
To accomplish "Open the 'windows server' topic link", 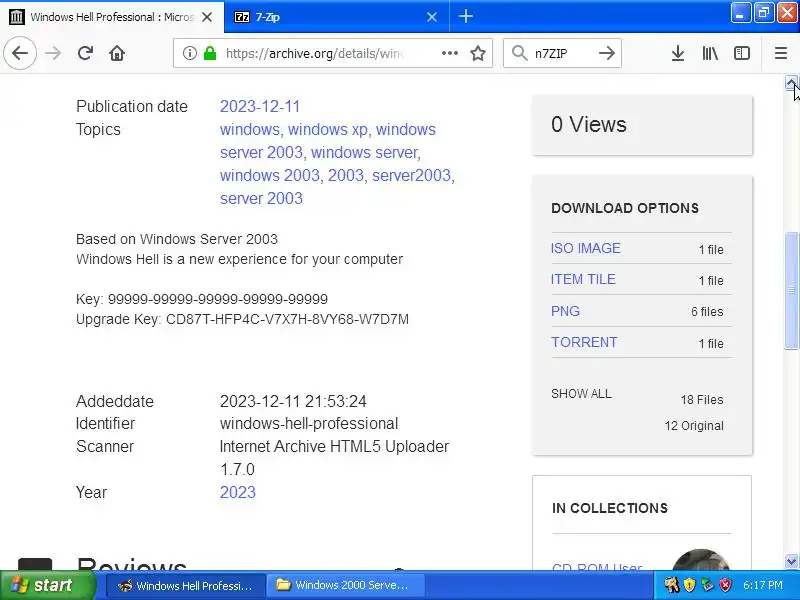I will pos(364,153).
